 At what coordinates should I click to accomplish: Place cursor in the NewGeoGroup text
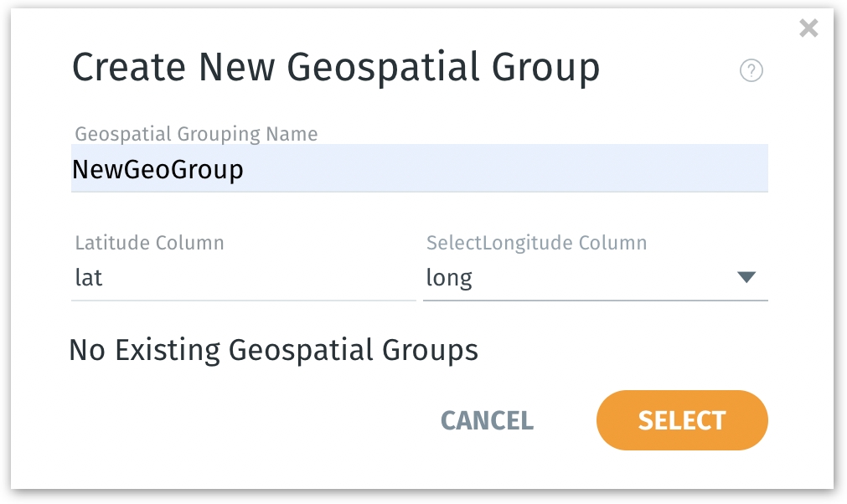[x=158, y=170]
